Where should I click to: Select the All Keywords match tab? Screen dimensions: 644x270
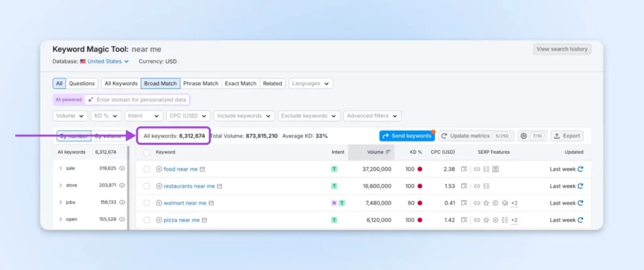tap(121, 84)
